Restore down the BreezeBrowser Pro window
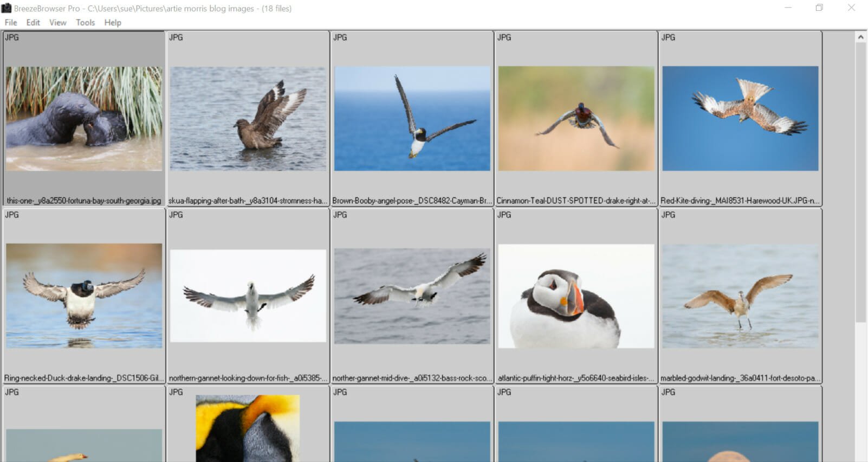 tap(819, 8)
